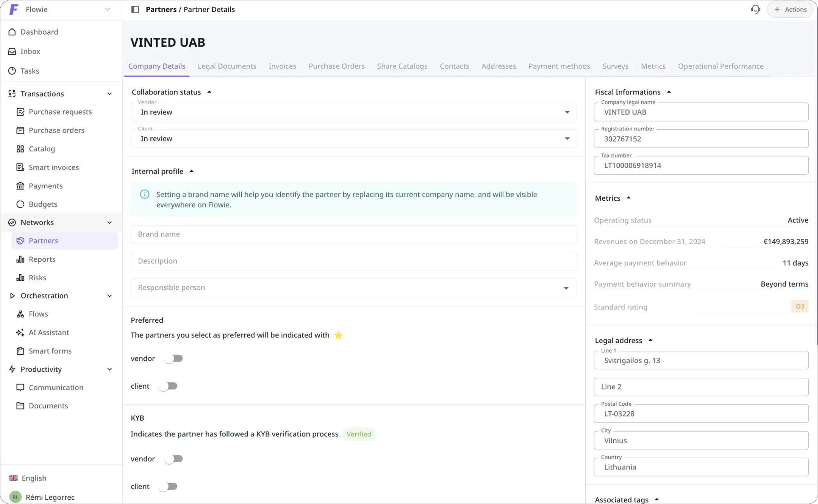
Task: Open the Dashboard home icon
Action: pyautogui.click(x=12, y=32)
